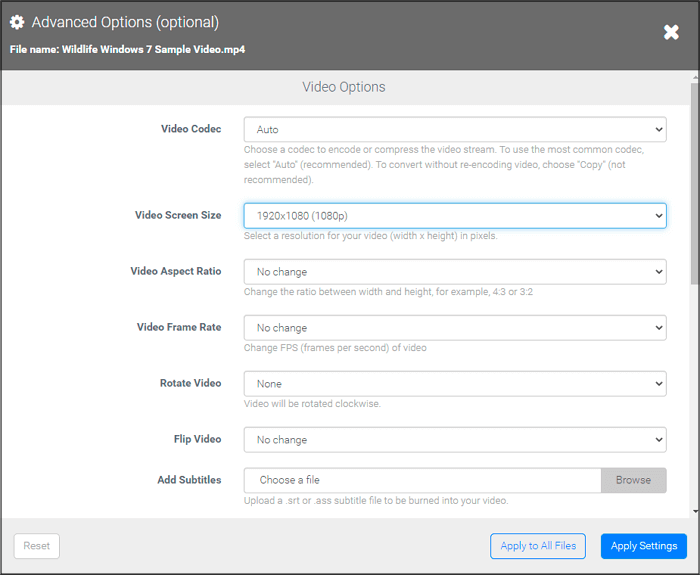Click the Video Codec label
The width and height of the screenshot is (700, 575).
(x=191, y=129)
